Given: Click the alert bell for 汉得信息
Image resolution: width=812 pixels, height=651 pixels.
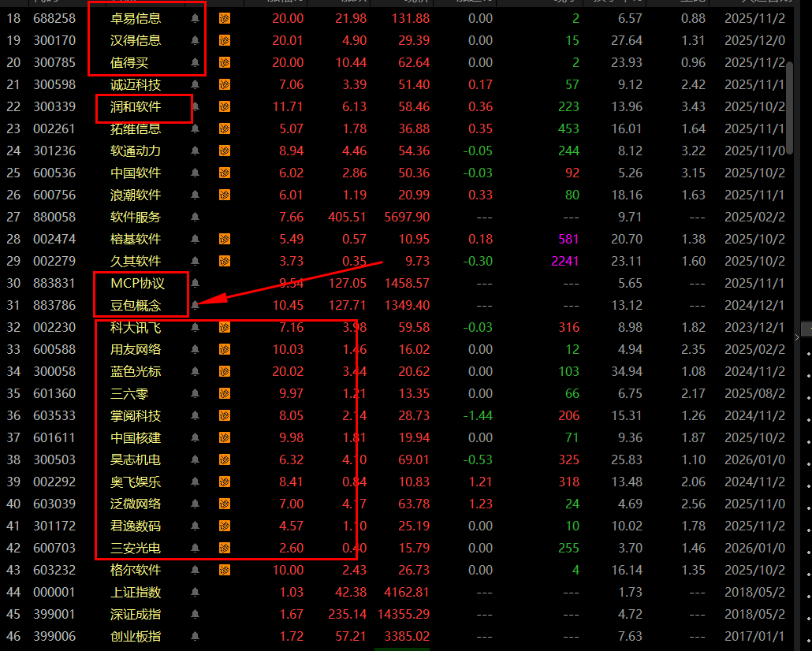Looking at the screenshot, I should 195,40.
